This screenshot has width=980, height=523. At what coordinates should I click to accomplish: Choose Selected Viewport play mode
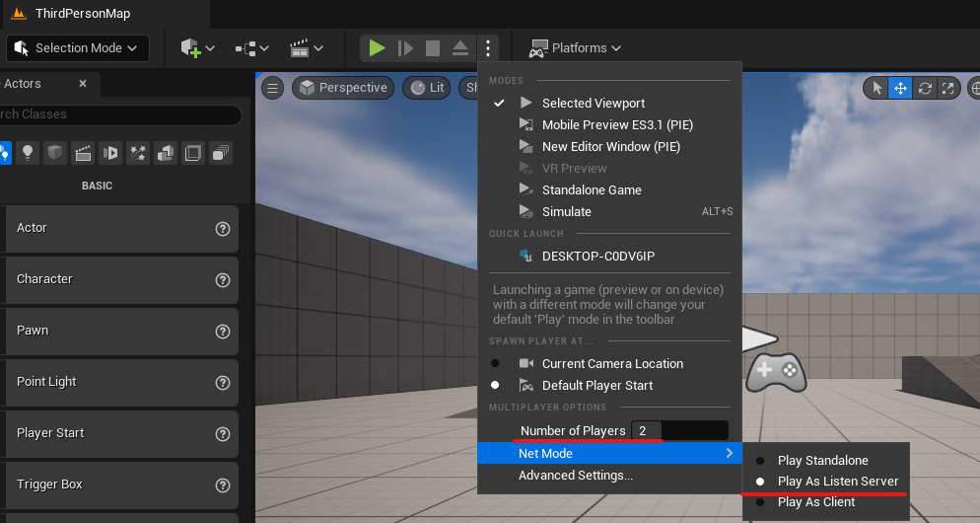609,104
